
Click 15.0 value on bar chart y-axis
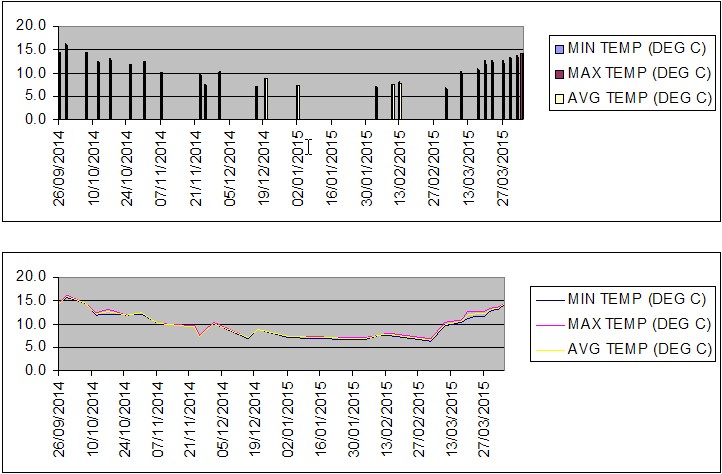(31, 49)
